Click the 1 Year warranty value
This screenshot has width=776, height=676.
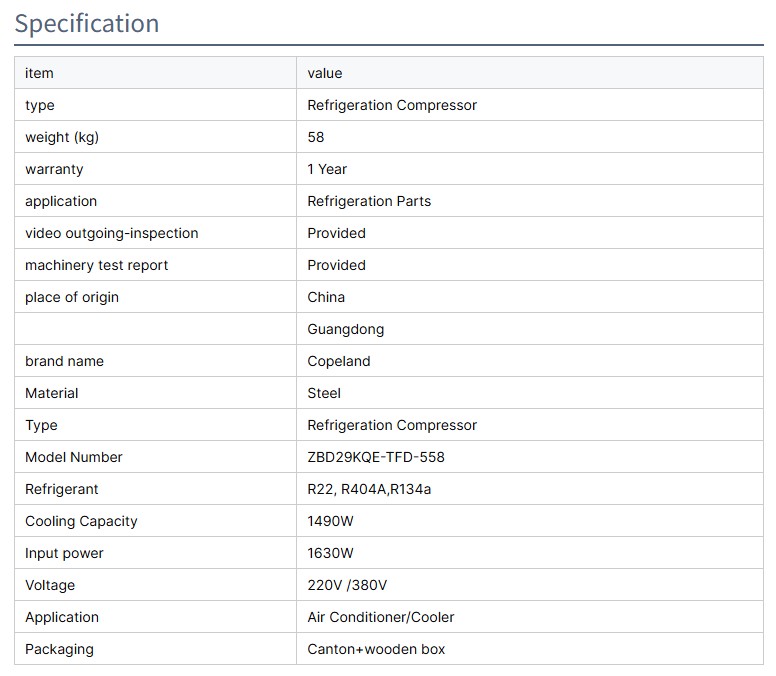[327, 169]
